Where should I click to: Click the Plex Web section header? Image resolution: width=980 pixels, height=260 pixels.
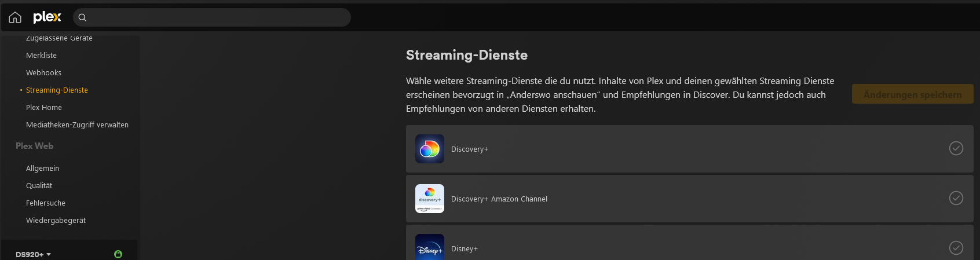(34, 146)
